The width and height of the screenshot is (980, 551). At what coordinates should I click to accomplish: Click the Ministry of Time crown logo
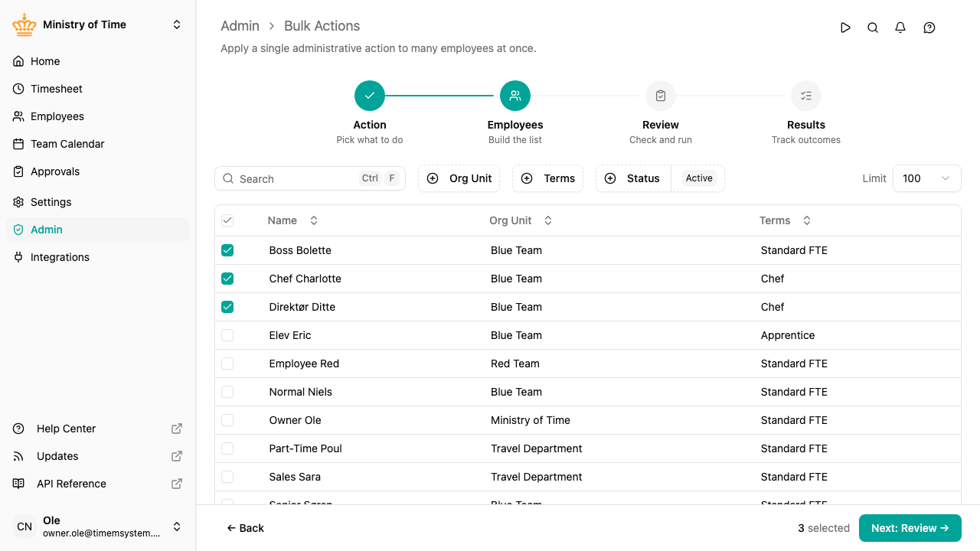point(24,24)
